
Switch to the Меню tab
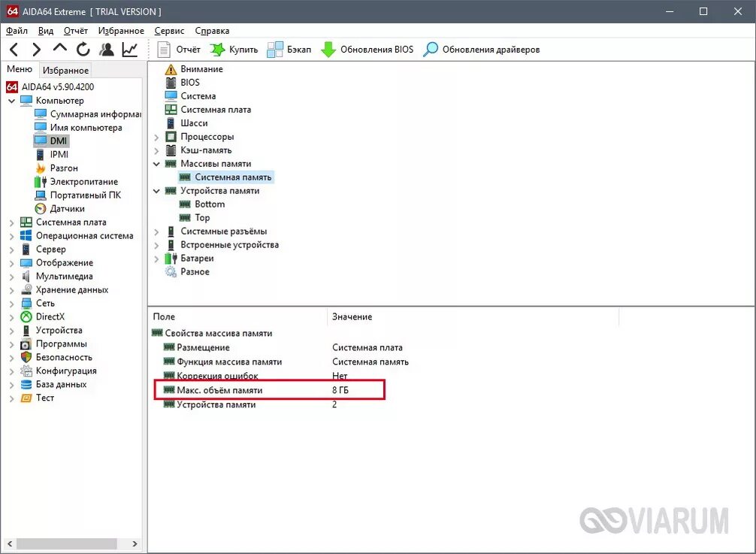click(x=20, y=69)
